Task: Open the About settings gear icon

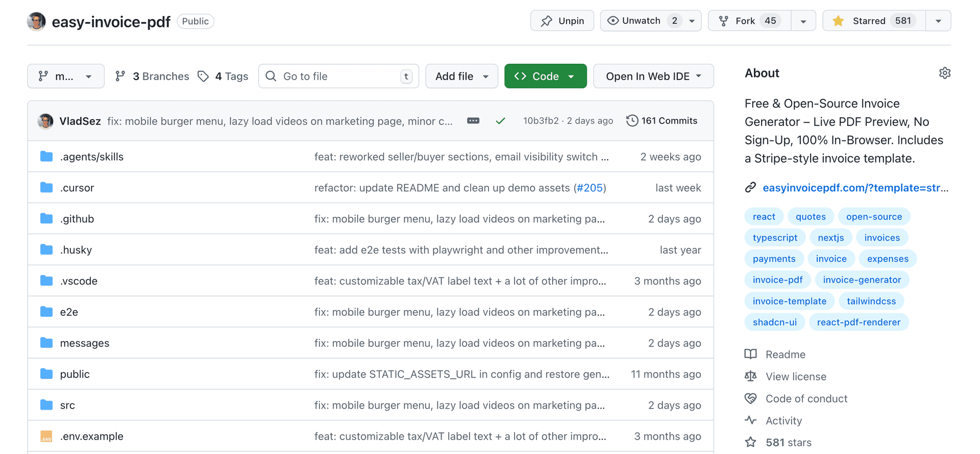Action: click(945, 73)
